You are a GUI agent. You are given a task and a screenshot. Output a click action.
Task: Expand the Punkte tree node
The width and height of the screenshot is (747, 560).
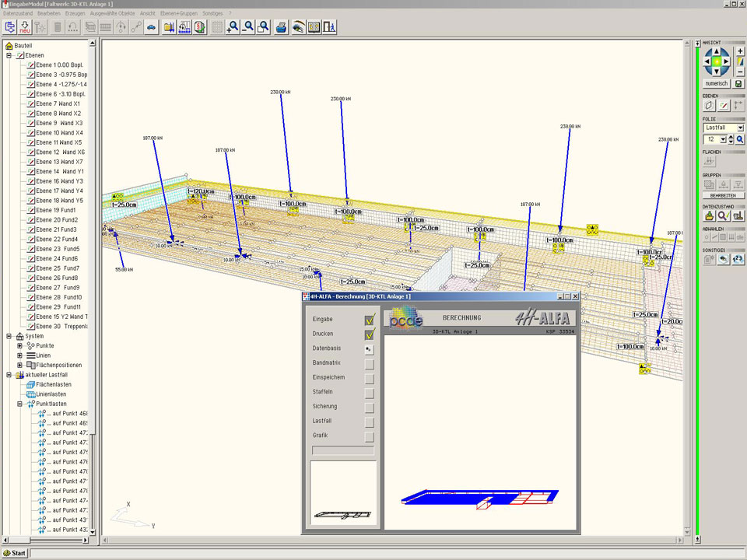[x=20, y=345]
